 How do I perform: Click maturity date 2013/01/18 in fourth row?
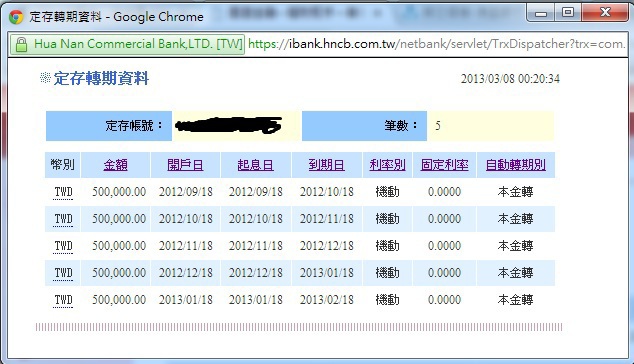[x=327, y=273]
